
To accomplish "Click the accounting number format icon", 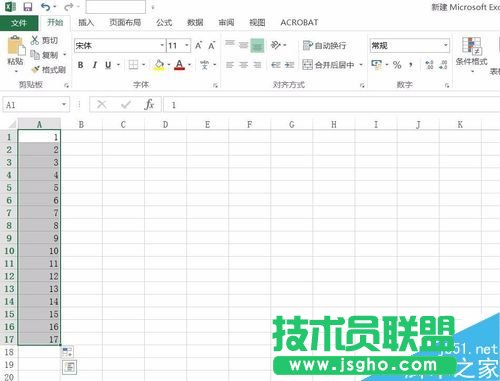I will 377,65.
